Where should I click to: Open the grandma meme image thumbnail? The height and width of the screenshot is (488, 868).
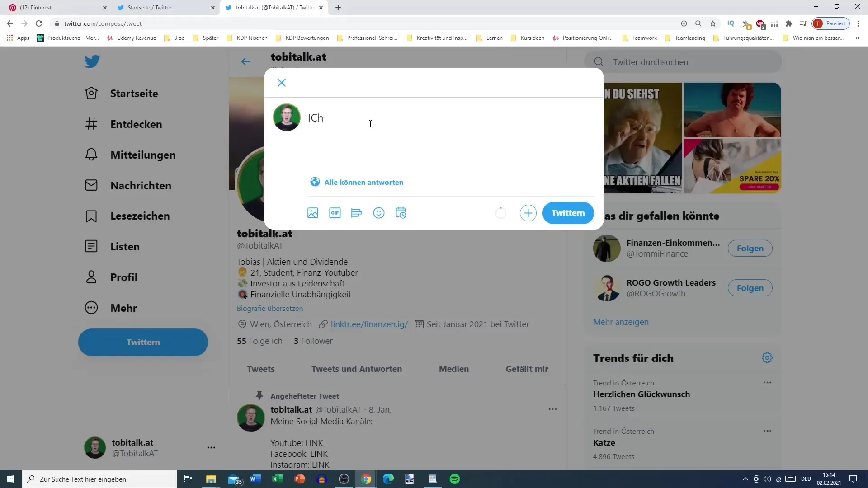tap(642, 138)
